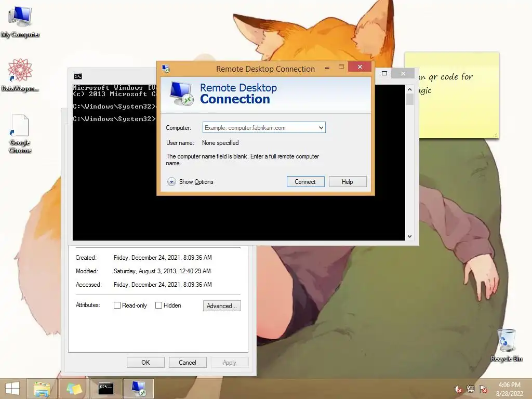This screenshot has height=399, width=532.
Task: Maximize the Command Prompt window
Action: pos(384,73)
